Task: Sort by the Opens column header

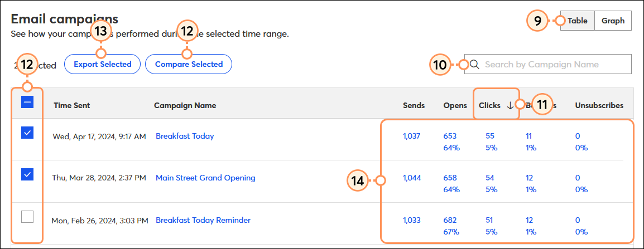Action: [x=455, y=105]
